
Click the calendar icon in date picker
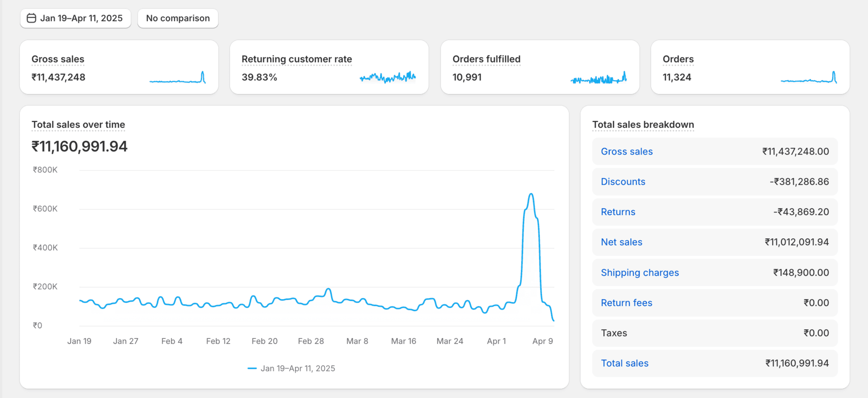click(x=32, y=18)
